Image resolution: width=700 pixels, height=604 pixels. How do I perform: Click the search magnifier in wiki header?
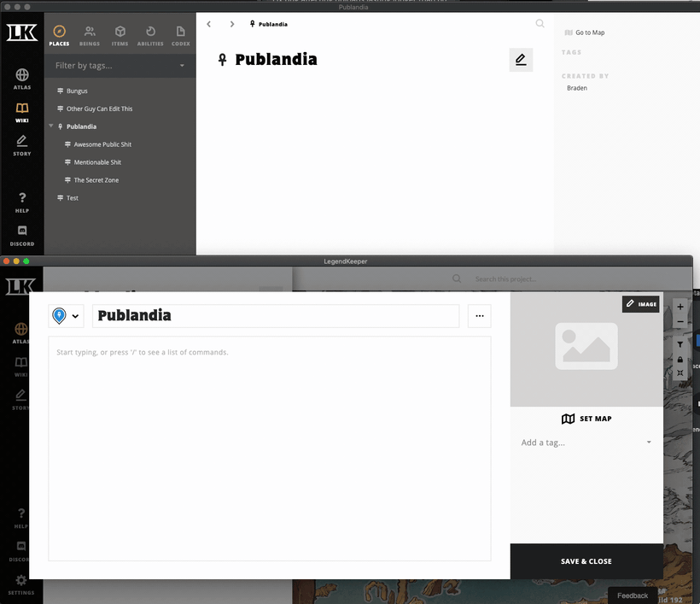(x=540, y=24)
